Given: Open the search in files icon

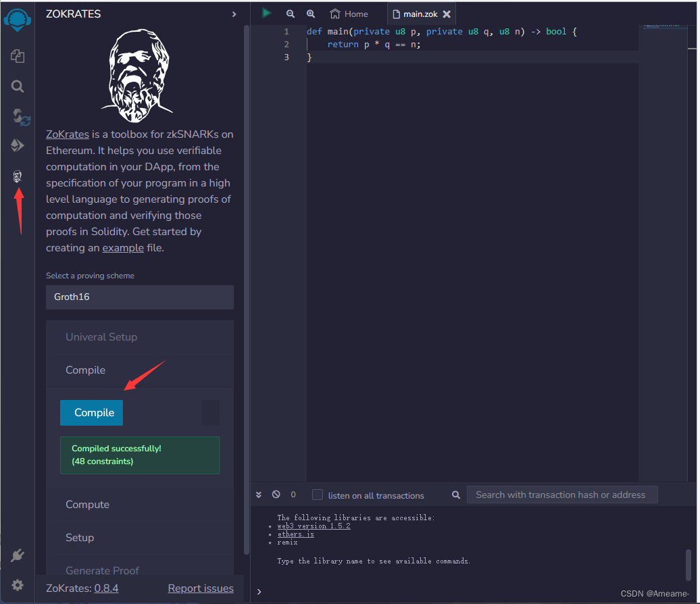Looking at the screenshot, I should pos(18,86).
